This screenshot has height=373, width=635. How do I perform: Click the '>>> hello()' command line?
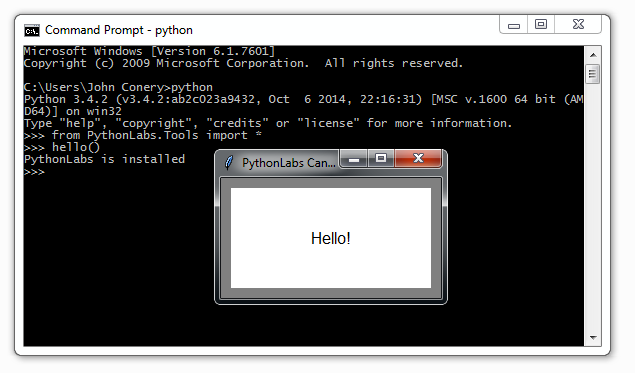(x=62, y=147)
